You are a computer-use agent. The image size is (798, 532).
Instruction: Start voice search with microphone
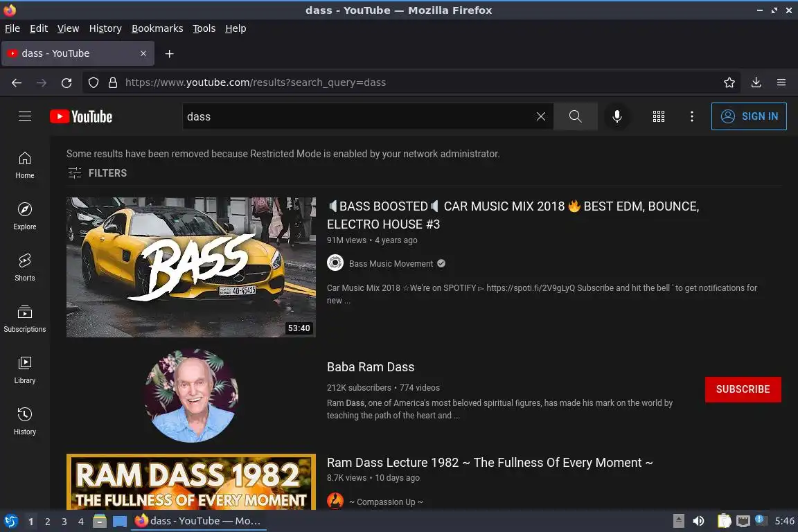click(x=617, y=116)
